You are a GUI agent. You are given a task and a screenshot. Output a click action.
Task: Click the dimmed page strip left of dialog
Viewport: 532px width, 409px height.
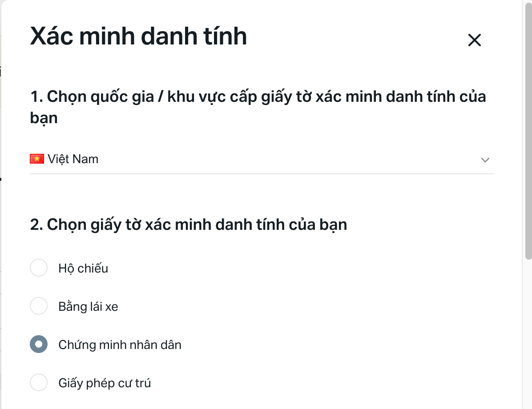(x=1, y=222)
